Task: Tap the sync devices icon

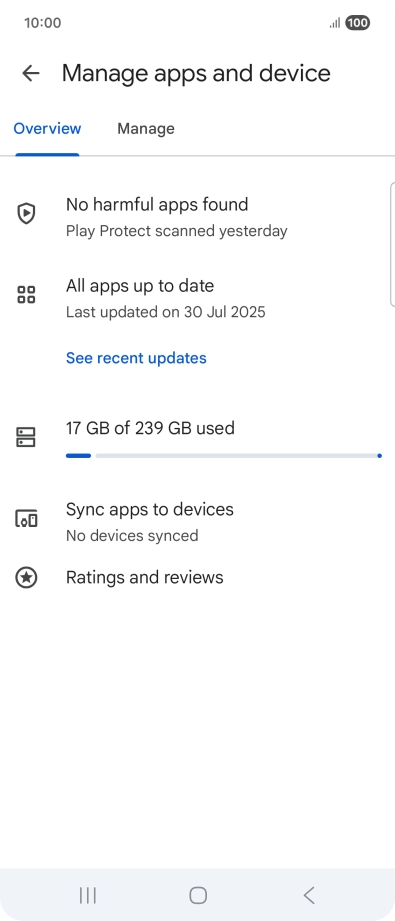Action: pos(26,519)
